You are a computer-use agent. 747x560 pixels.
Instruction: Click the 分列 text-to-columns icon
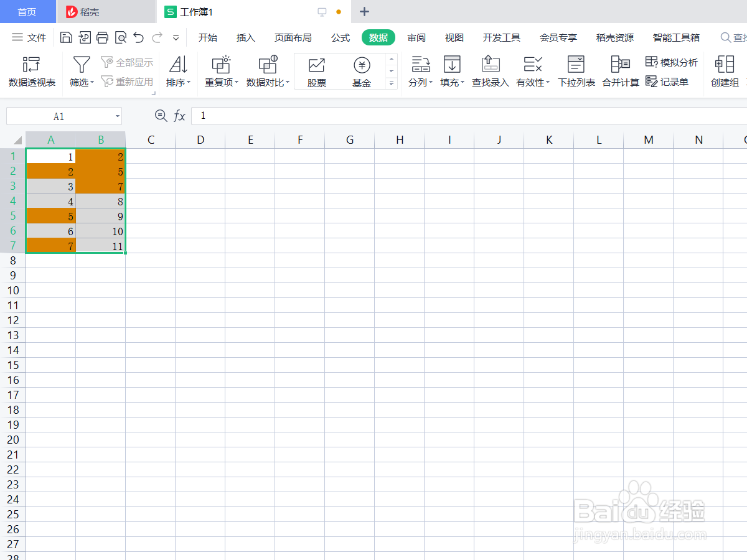pyautogui.click(x=421, y=64)
